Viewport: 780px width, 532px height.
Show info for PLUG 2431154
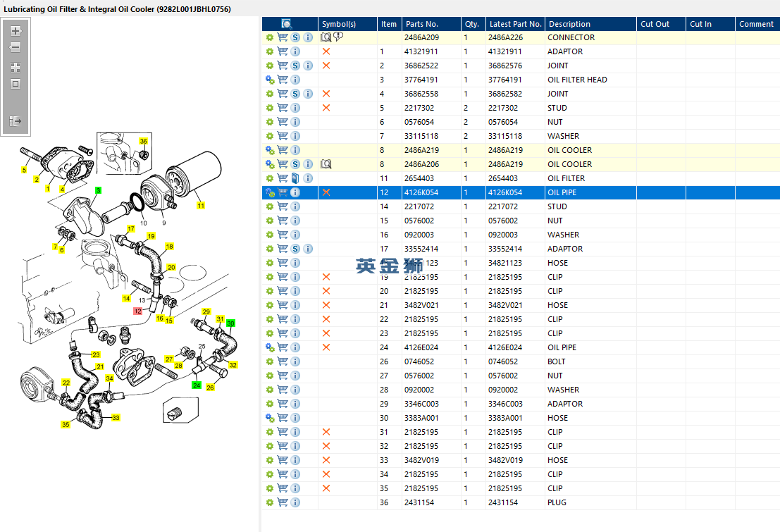295,502
